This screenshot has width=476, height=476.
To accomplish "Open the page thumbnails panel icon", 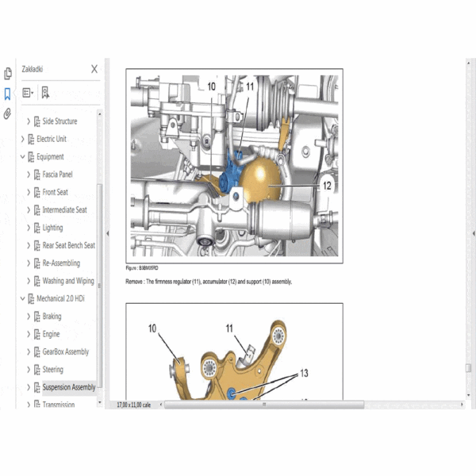I will [8, 74].
